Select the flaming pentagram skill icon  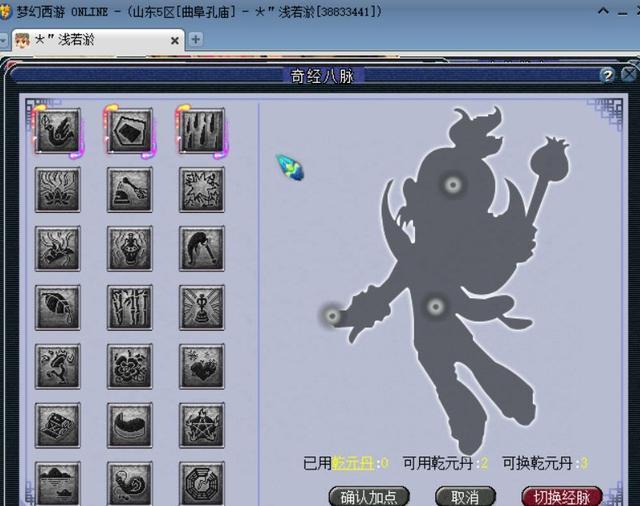[202, 425]
